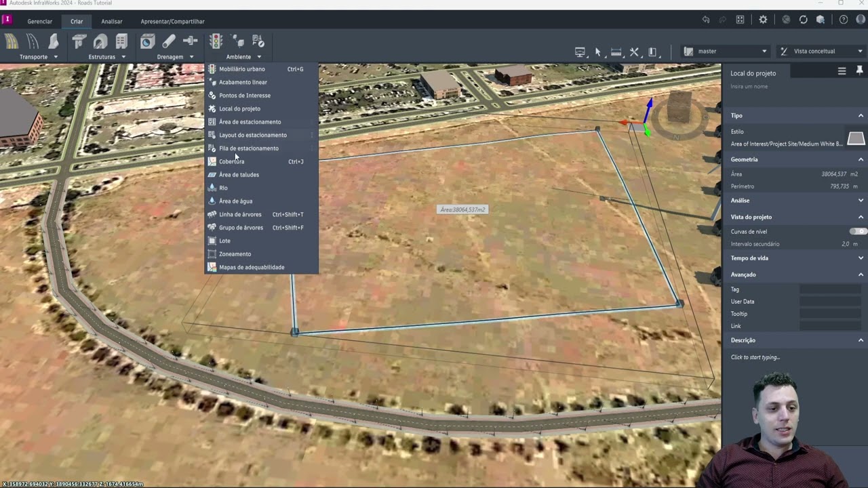Open the display monitor tool menu
The width and height of the screenshot is (868, 488).
point(580,52)
